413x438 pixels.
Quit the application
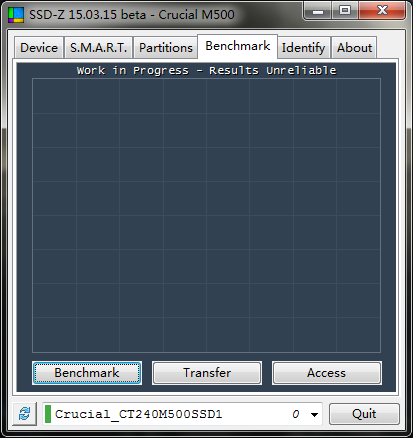(364, 414)
